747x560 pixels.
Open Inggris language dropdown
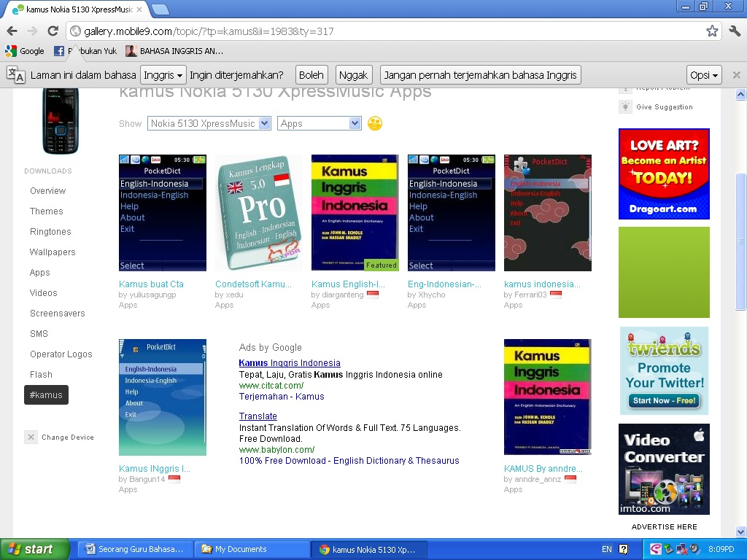pyautogui.click(x=163, y=75)
